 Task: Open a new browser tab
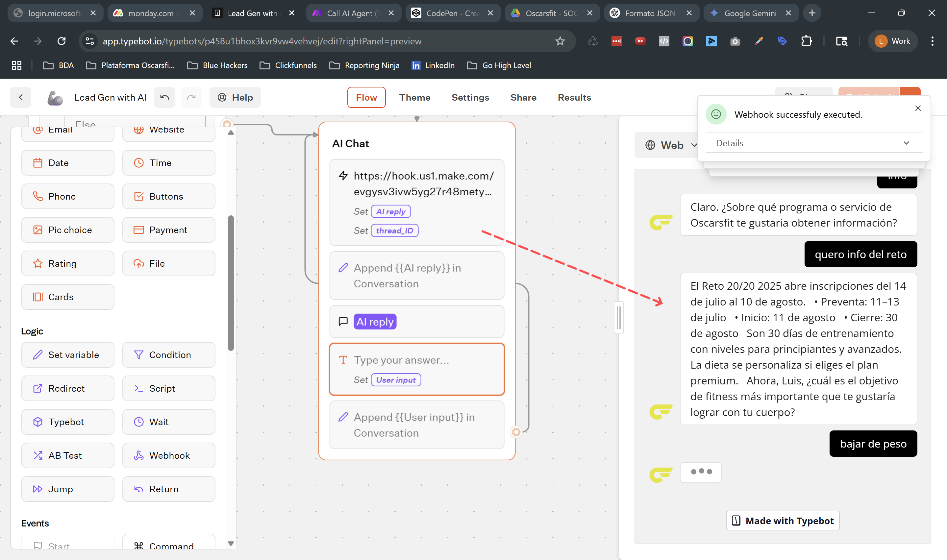[812, 13]
